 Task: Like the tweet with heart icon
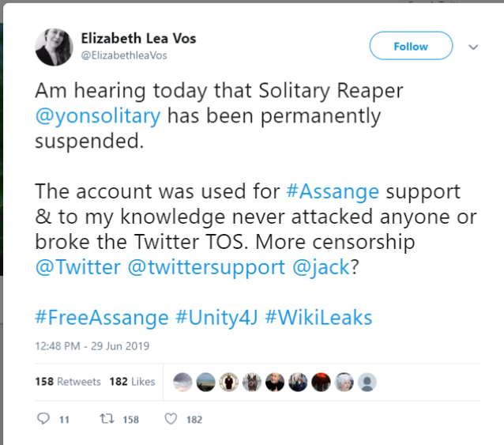point(170,419)
